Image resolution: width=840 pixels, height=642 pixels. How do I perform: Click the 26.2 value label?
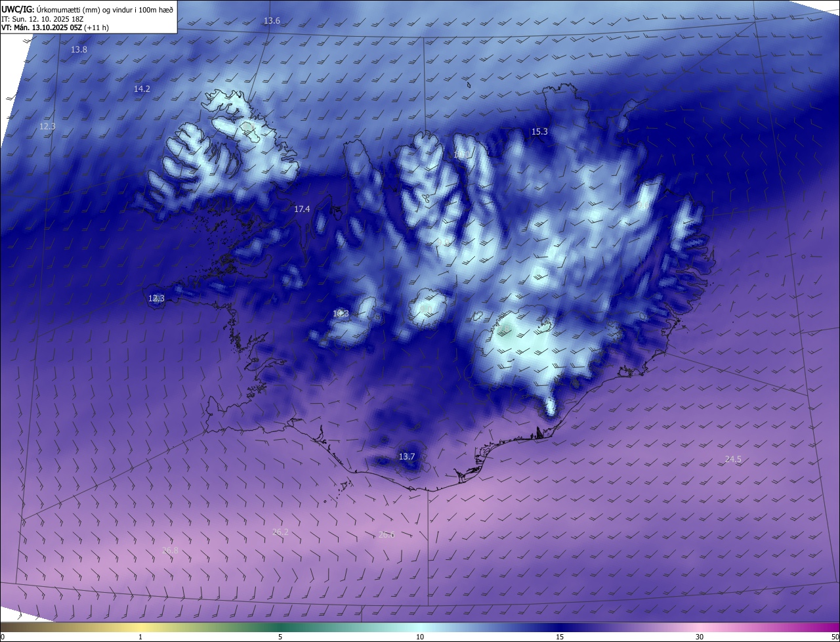tap(280, 532)
